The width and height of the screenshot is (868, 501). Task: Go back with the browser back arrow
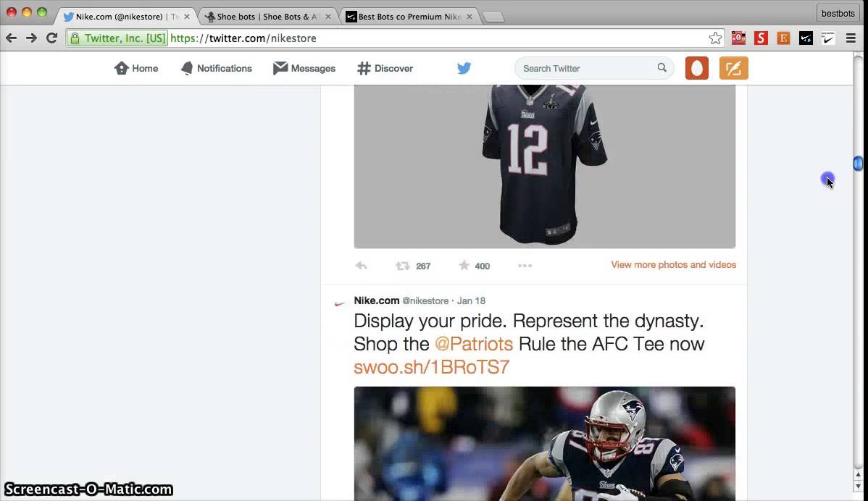coord(11,38)
